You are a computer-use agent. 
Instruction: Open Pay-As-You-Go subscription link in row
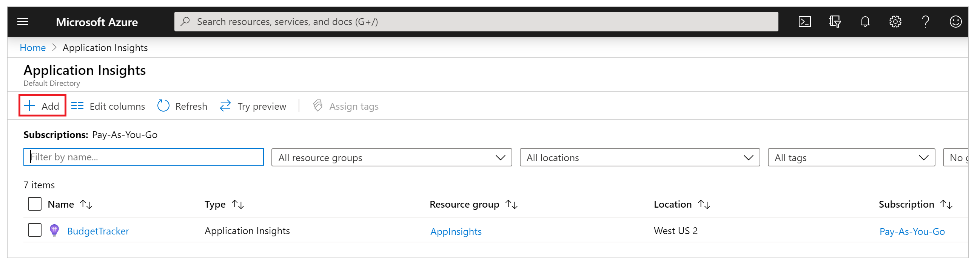[912, 231]
